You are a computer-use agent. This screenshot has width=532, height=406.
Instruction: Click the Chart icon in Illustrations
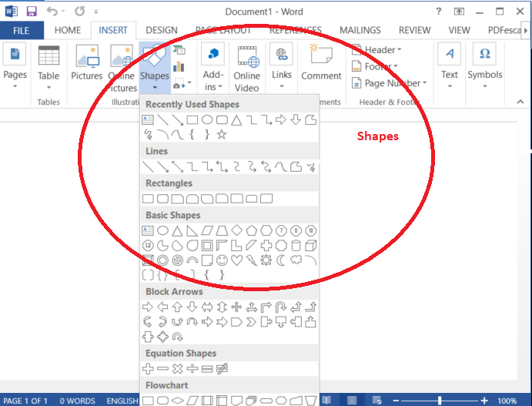coord(179,66)
